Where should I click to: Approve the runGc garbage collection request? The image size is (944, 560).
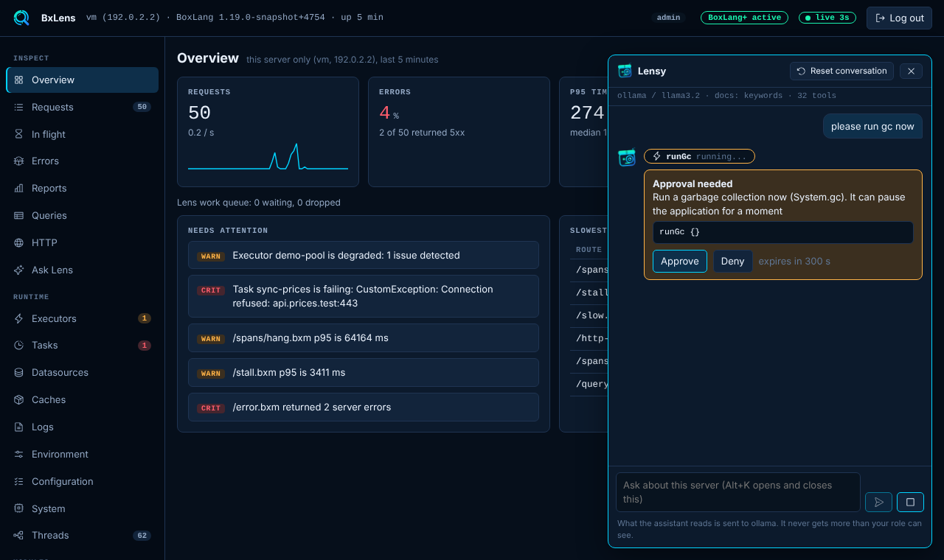680,261
